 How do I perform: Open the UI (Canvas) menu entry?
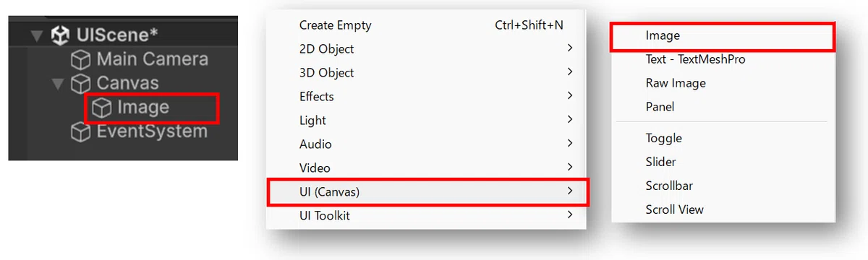(429, 191)
